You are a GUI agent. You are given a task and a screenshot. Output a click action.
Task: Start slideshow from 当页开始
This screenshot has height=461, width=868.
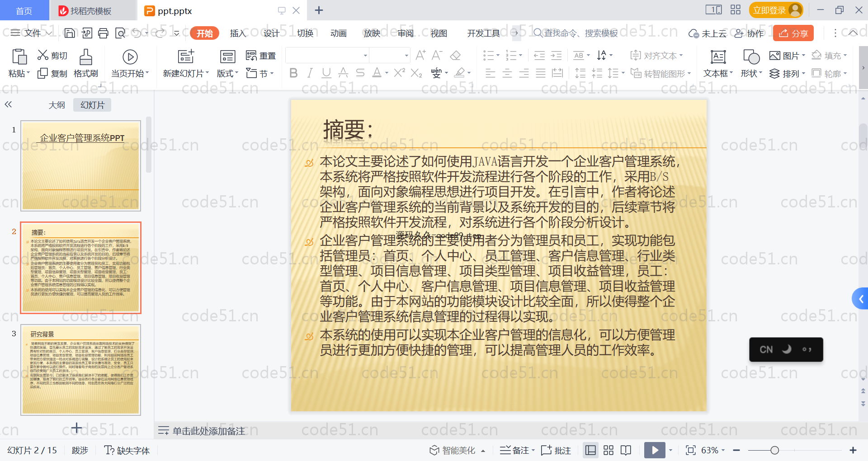(130, 63)
